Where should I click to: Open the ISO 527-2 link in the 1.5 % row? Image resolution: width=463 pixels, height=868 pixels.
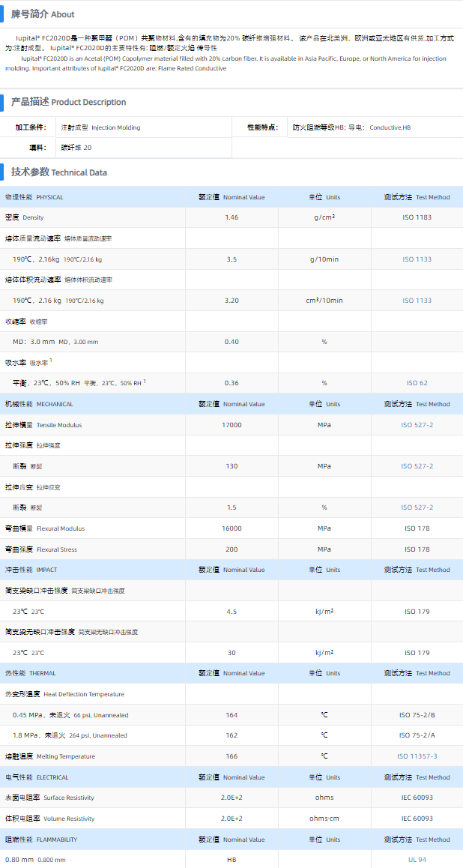(x=417, y=507)
